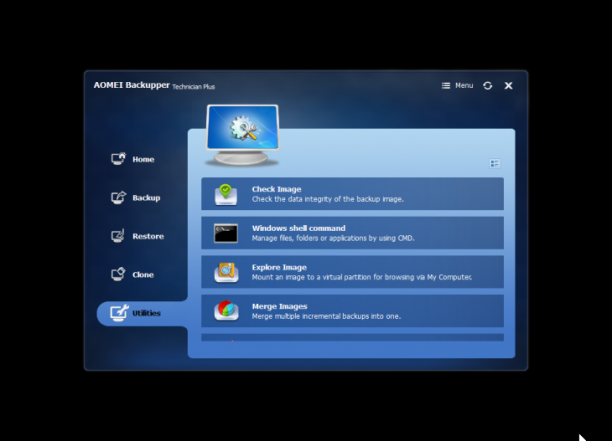
Task: Select the Explore Image entry text
Action: click(279, 267)
